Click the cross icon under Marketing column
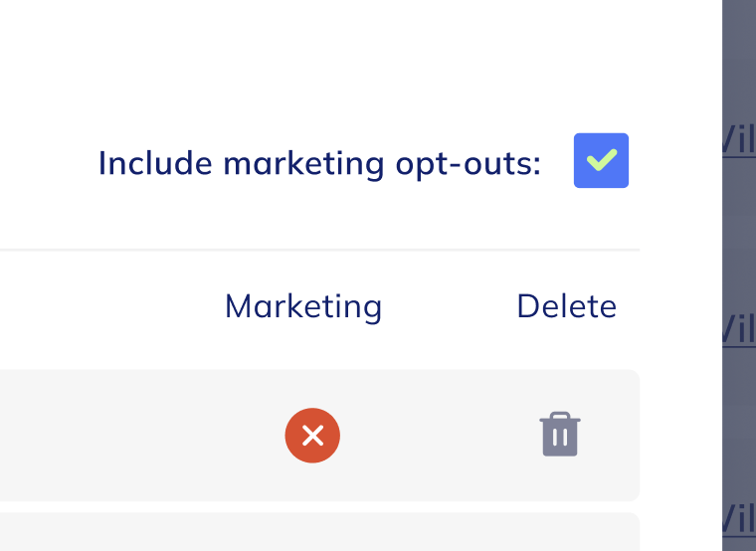756x551 pixels. [312, 436]
